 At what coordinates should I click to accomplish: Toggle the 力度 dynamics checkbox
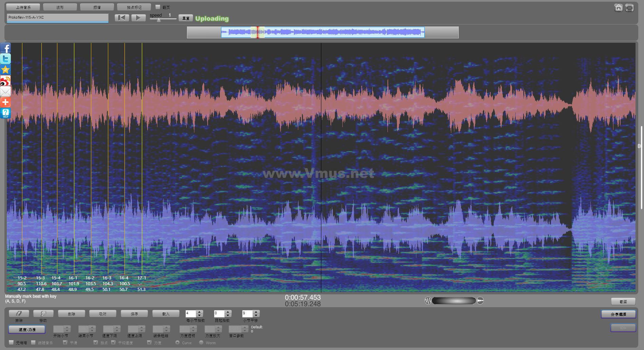pyautogui.click(x=149, y=342)
